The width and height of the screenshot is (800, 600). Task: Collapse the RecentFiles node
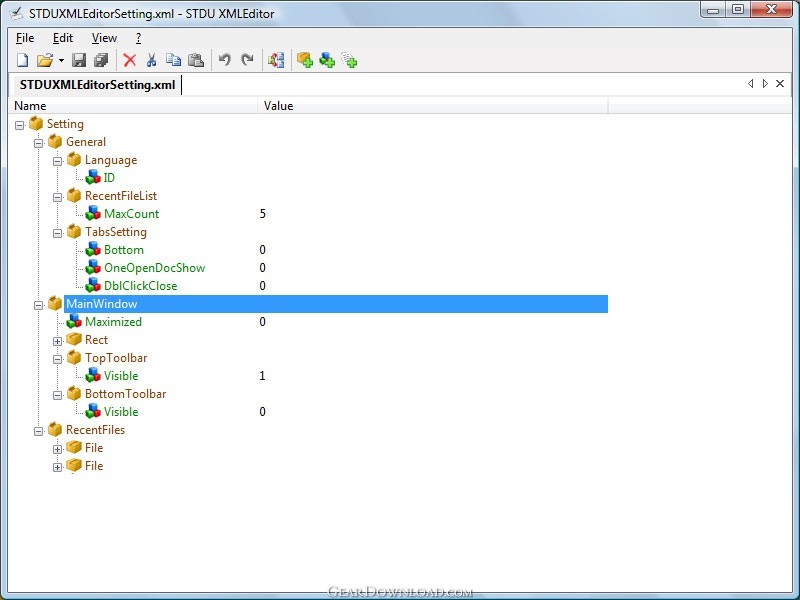pos(38,431)
